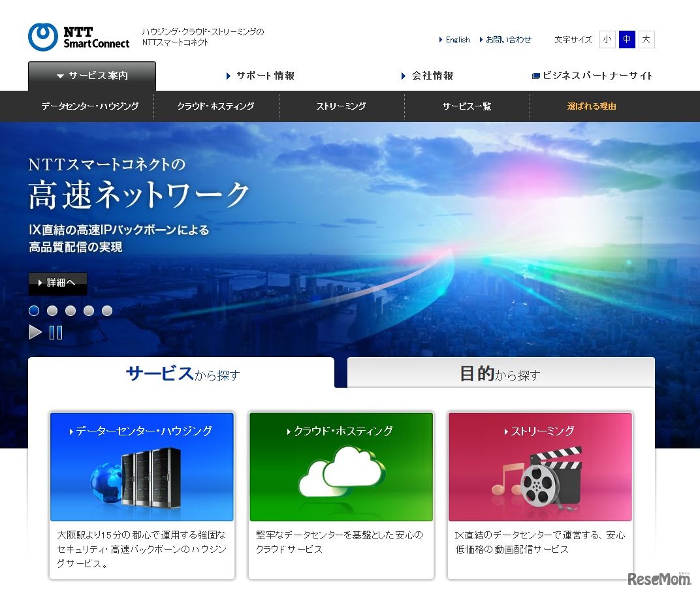Click the 高速ネットワーク banner headline
The height and width of the screenshot is (594, 700).
click(x=138, y=195)
